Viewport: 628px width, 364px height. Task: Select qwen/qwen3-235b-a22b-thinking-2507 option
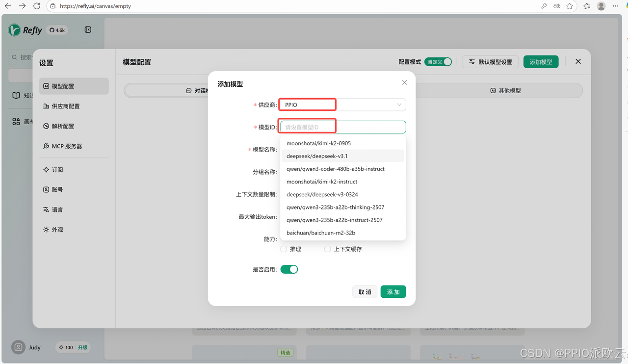[343, 207]
